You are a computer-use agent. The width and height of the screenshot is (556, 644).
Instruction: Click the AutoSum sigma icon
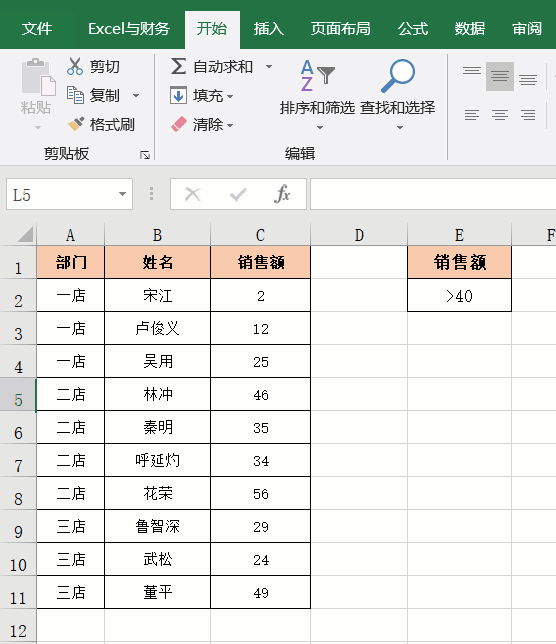(x=178, y=66)
